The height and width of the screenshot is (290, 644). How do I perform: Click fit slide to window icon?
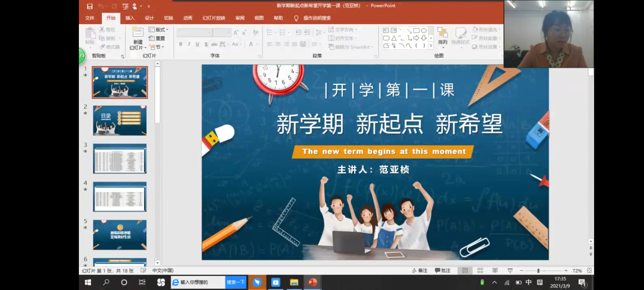[x=589, y=270]
